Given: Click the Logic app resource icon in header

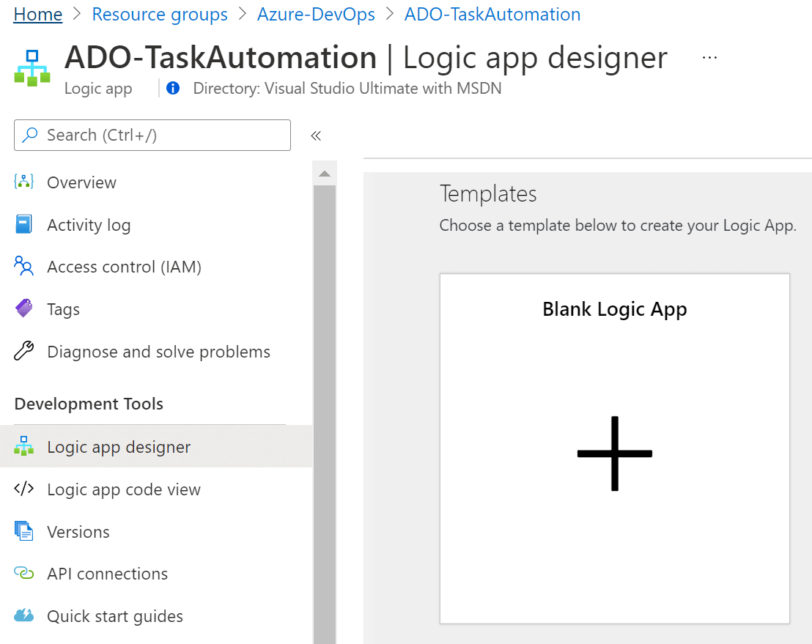Looking at the screenshot, I should (x=32, y=68).
